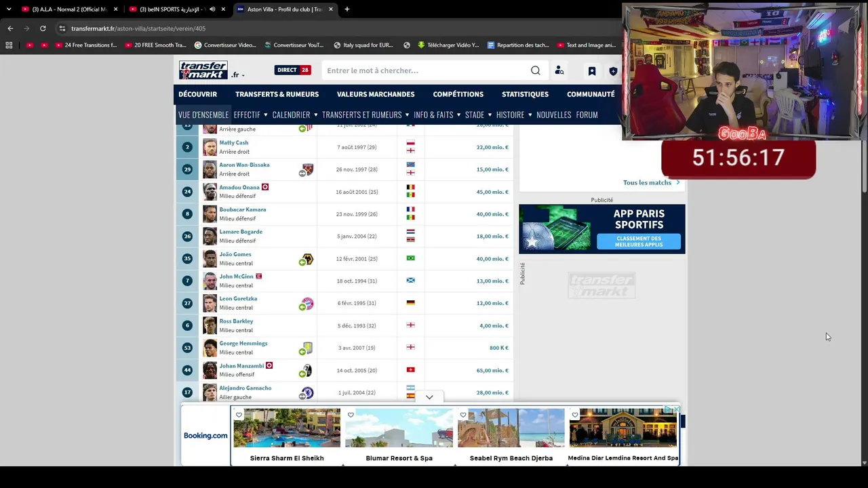Open the STATISTIQUES menu

[525, 94]
